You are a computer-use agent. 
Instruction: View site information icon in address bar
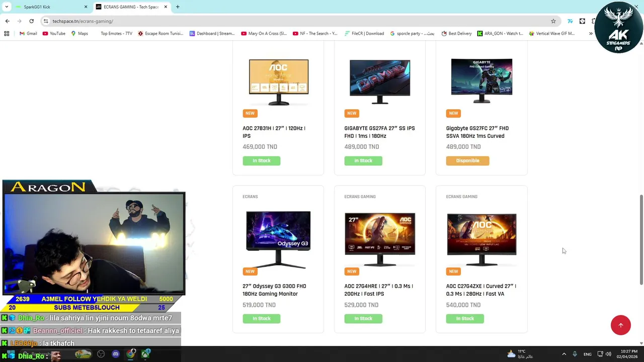tap(46, 21)
